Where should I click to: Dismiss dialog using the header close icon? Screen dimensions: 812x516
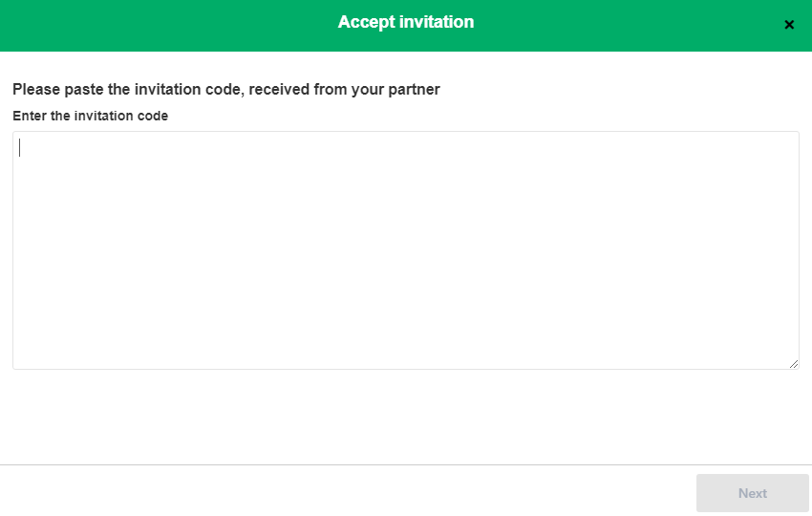[x=789, y=25]
